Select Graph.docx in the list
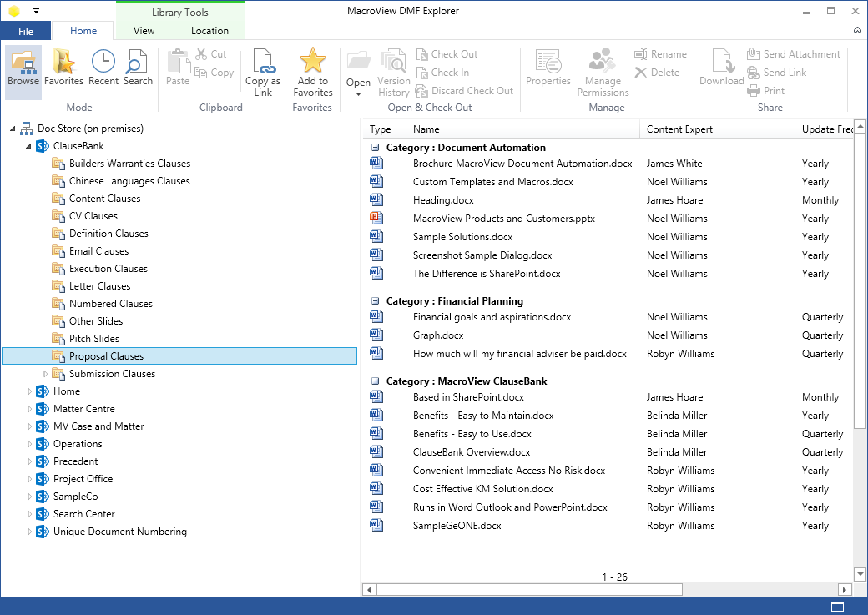This screenshot has width=868, height=615. pos(438,335)
